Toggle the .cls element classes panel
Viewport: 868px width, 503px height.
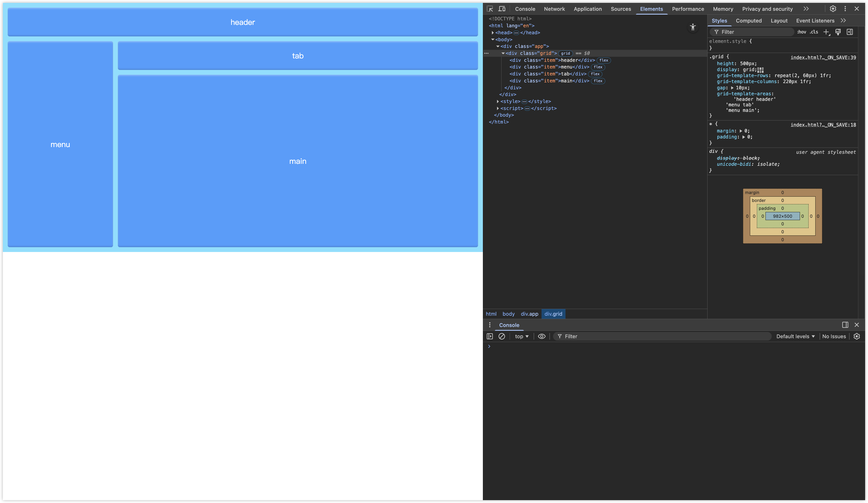(x=814, y=32)
